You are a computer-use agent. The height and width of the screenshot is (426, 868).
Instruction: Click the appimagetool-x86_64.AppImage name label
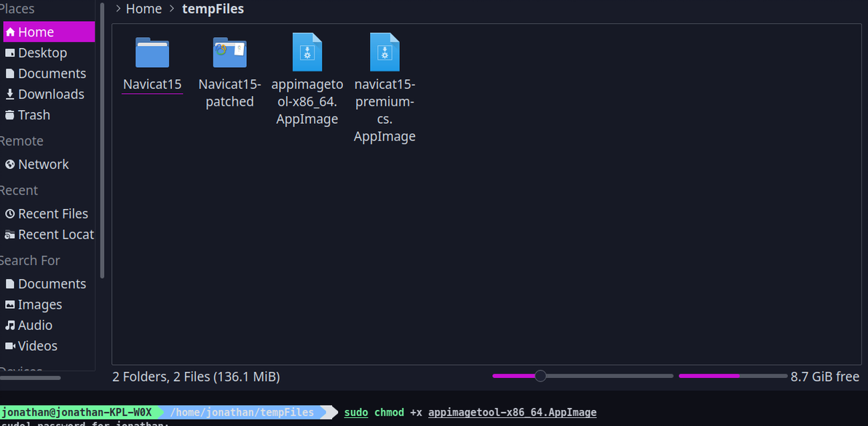tap(307, 102)
